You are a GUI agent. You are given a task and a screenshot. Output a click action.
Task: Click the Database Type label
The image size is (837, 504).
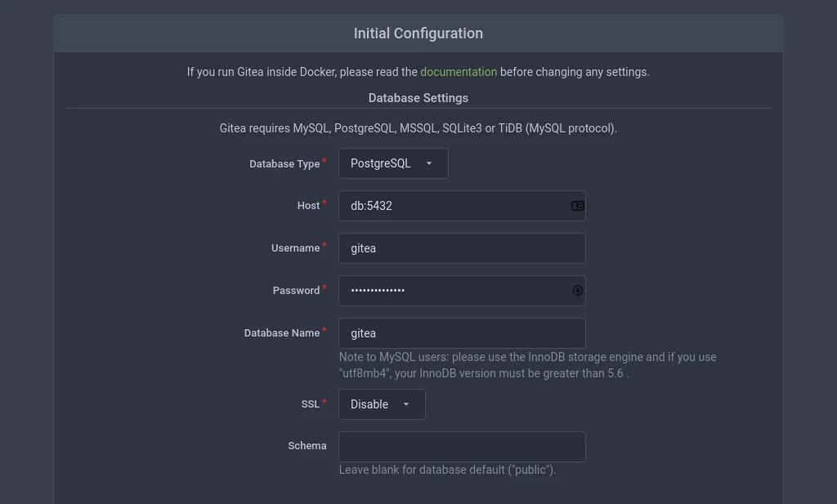(284, 163)
